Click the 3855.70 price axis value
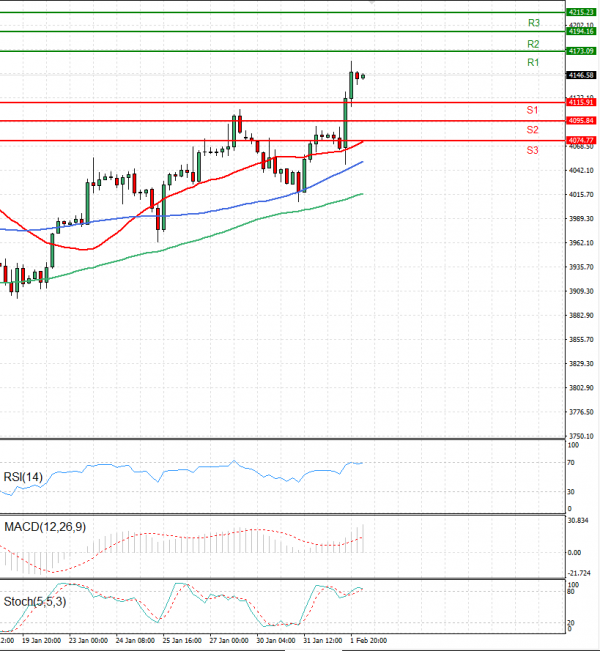600x651 pixels. (581, 339)
